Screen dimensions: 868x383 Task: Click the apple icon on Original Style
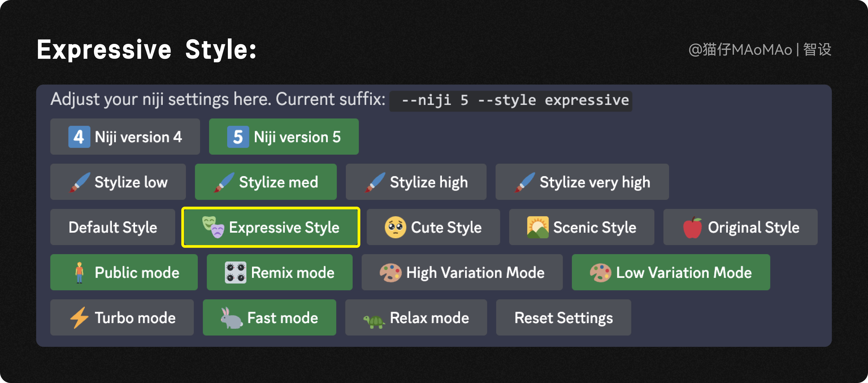(692, 228)
